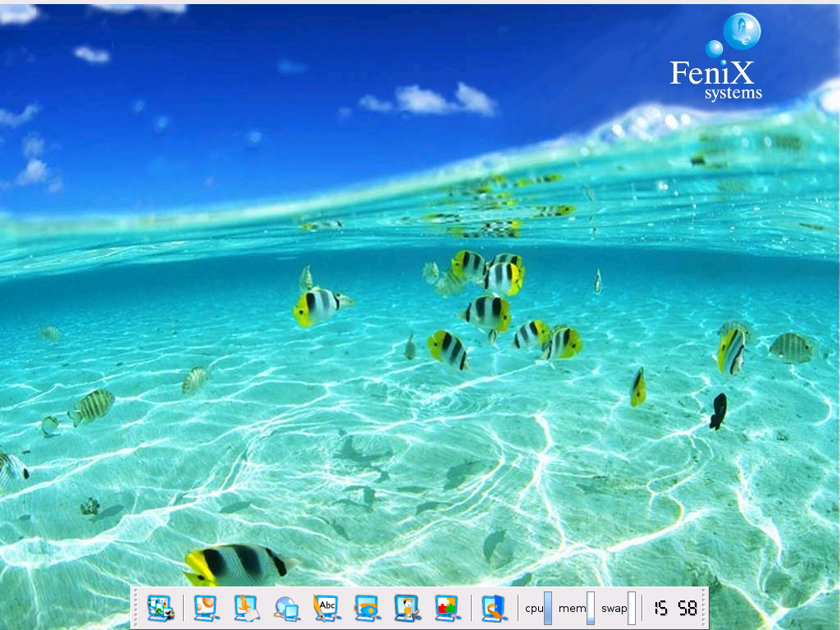
Task: Click the right panel grip handle
Action: [705, 608]
